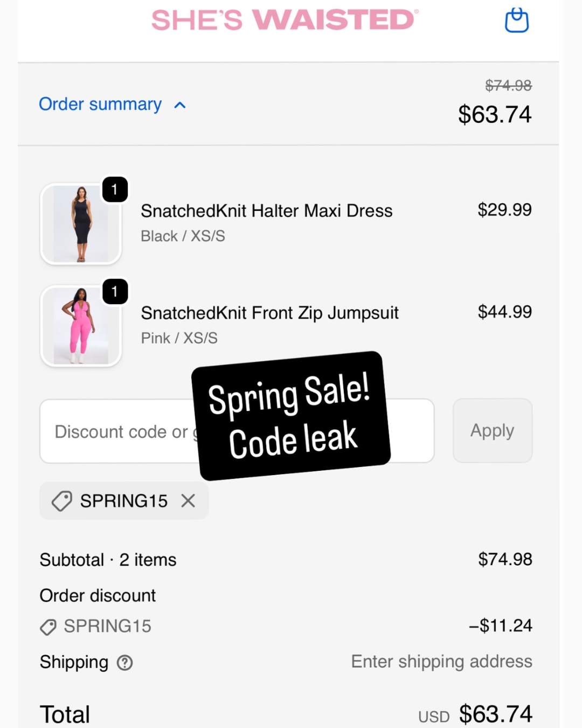Click the Enter shipping address text
The image size is (582, 728).
[x=442, y=662]
